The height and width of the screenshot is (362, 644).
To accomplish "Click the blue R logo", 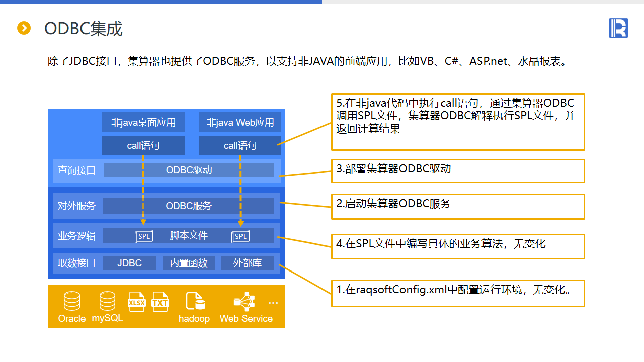I will point(618,28).
